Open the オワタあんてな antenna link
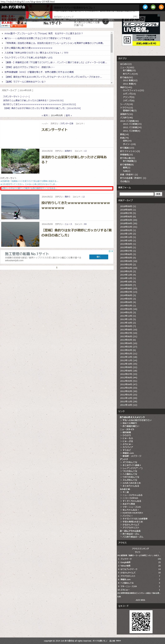The width and height of the screenshot is (165, 644). [130, 462]
